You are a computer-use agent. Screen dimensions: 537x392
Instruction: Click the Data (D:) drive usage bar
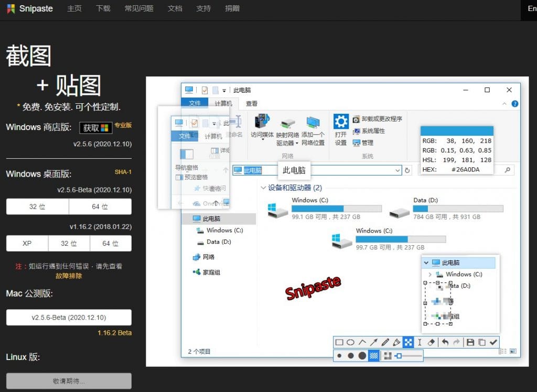point(458,209)
